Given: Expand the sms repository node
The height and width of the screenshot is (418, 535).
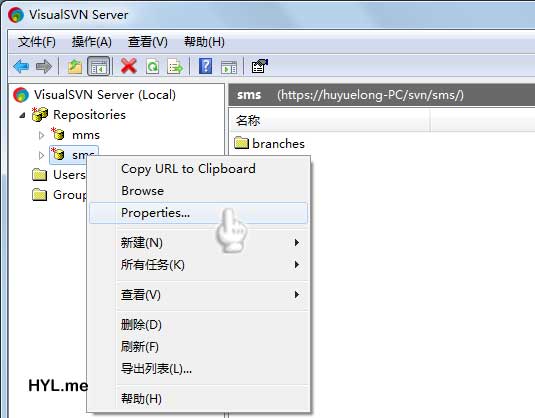Looking at the screenshot, I should 41,156.
